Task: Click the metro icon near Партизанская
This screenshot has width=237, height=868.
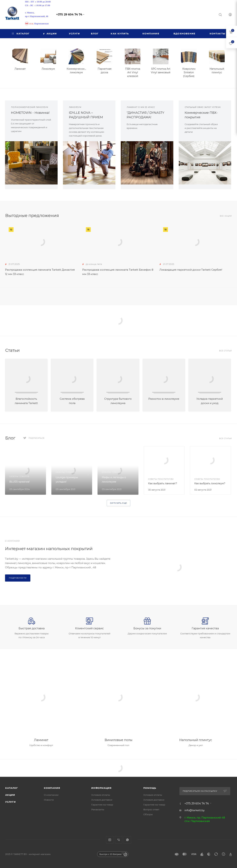Action: coord(27,24)
